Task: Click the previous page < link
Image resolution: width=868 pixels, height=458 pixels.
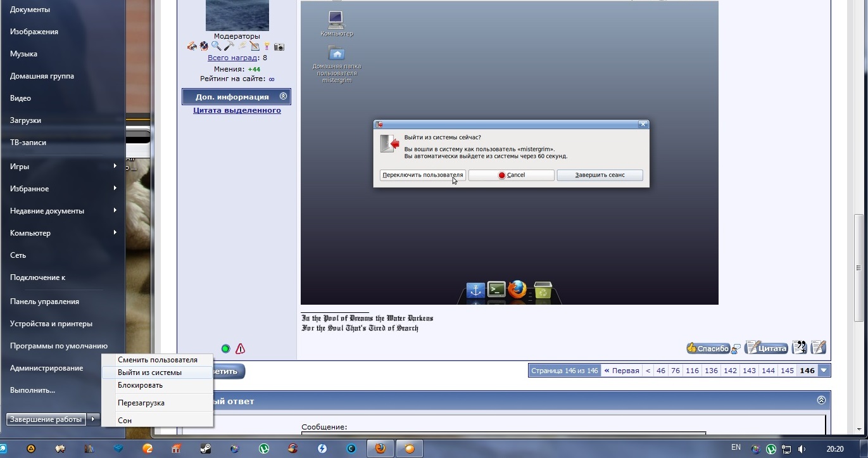Action: coord(648,371)
